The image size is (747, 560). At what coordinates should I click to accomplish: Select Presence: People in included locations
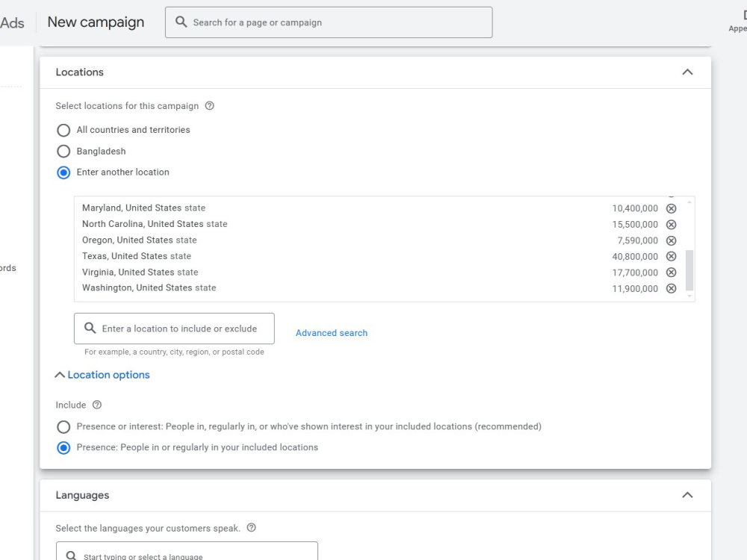63,448
